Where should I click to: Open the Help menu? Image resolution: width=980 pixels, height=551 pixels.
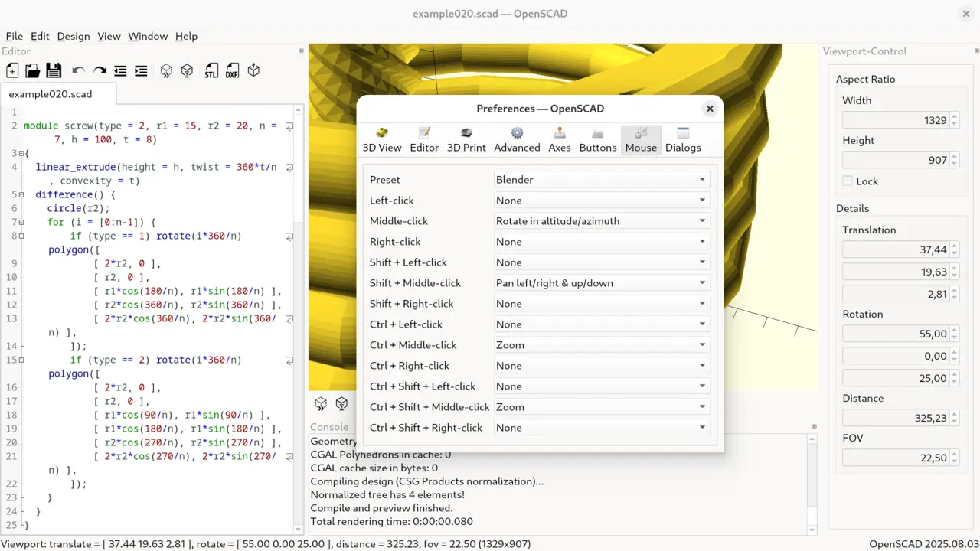tap(186, 36)
